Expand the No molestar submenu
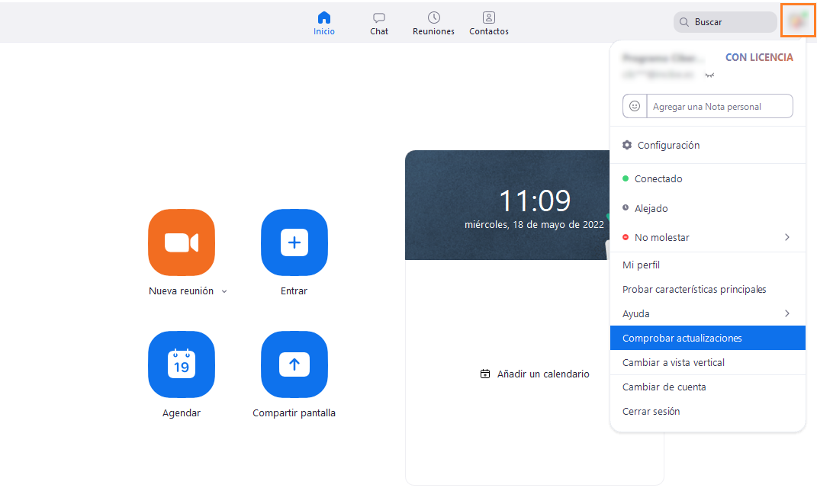 pyautogui.click(x=786, y=237)
